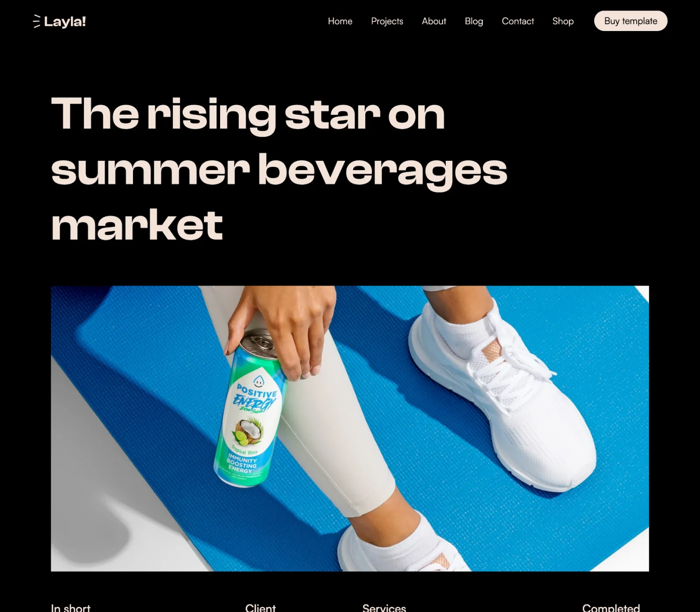This screenshot has width=700, height=612.
Task: Select the "Services" column heading
Action: [384, 607]
